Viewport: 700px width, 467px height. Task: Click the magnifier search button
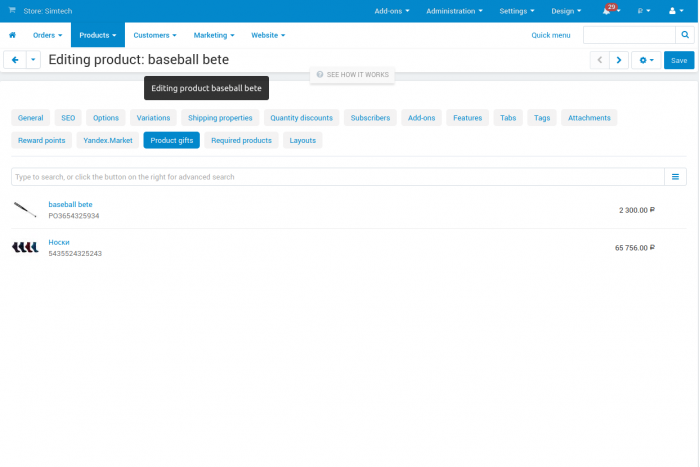[685, 35]
